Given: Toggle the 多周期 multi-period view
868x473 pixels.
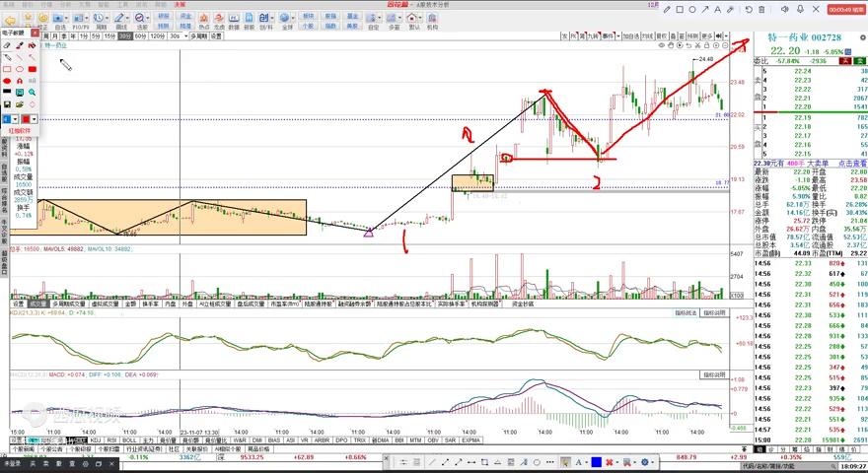Looking at the screenshot, I should pos(198,35).
